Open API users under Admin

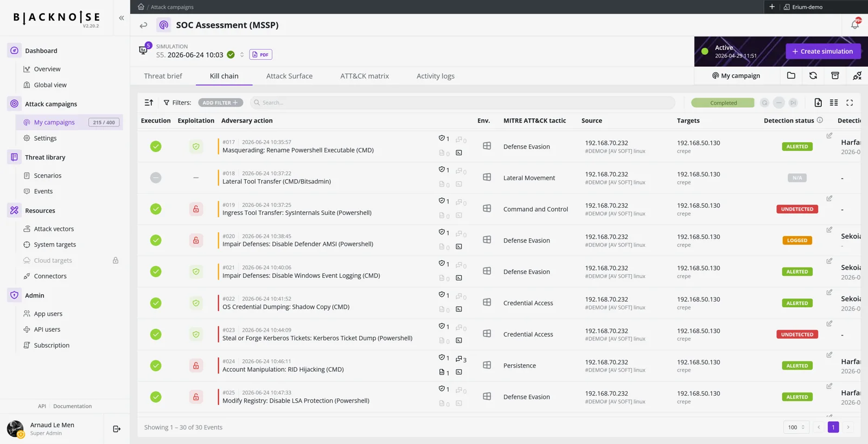47,329
